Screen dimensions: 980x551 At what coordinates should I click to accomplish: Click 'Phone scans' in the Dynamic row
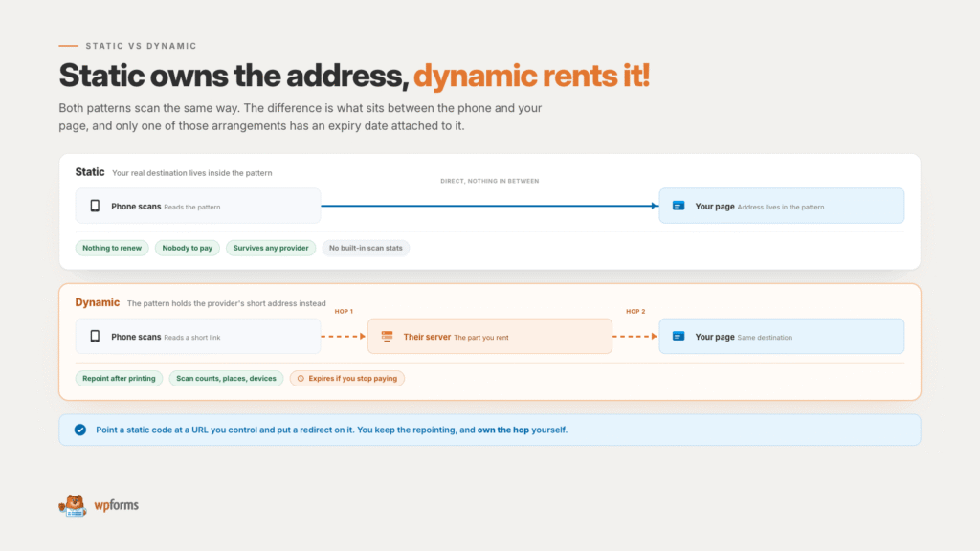[136, 337]
